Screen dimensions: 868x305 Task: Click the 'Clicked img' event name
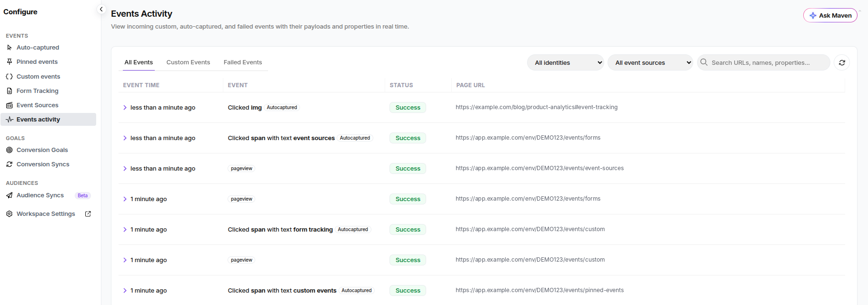[x=245, y=108]
